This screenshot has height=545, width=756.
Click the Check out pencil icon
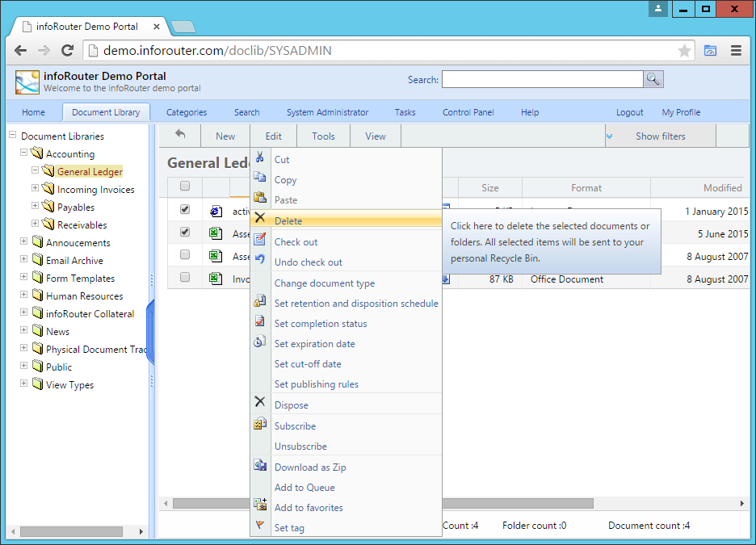(260, 238)
